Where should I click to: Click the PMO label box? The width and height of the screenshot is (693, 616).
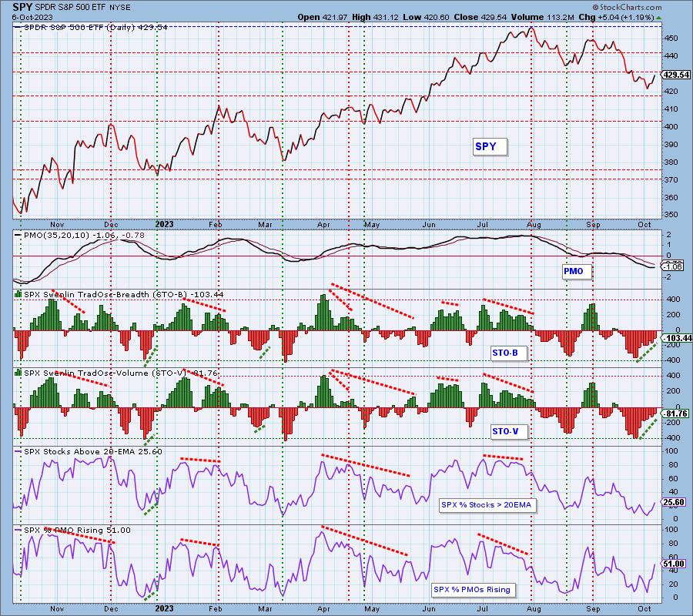coord(576,271)
